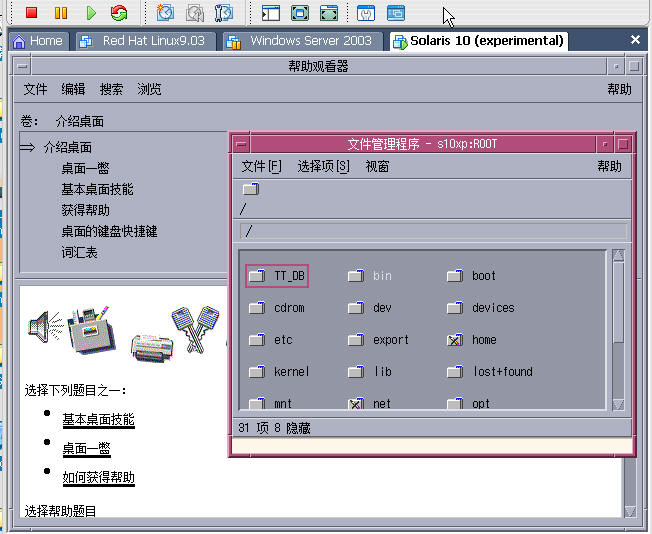The width and height of the screenshot is (652, 534).
Task: Open 选择项(S) menu in the file manager
Action: tap(323, 166)
